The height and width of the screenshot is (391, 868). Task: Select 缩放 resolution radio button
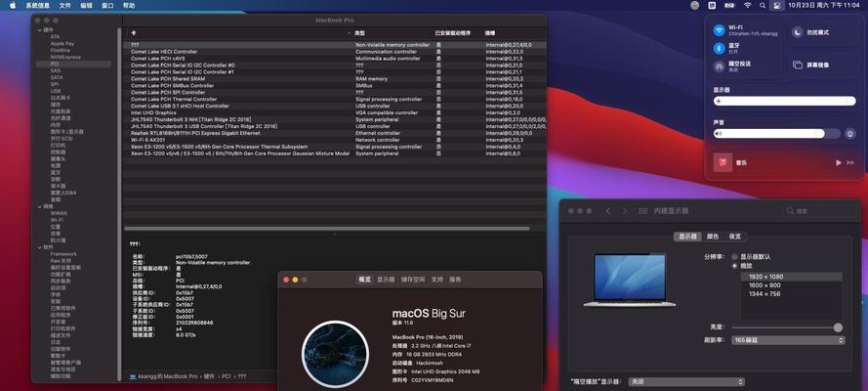[x=734, y=266]
